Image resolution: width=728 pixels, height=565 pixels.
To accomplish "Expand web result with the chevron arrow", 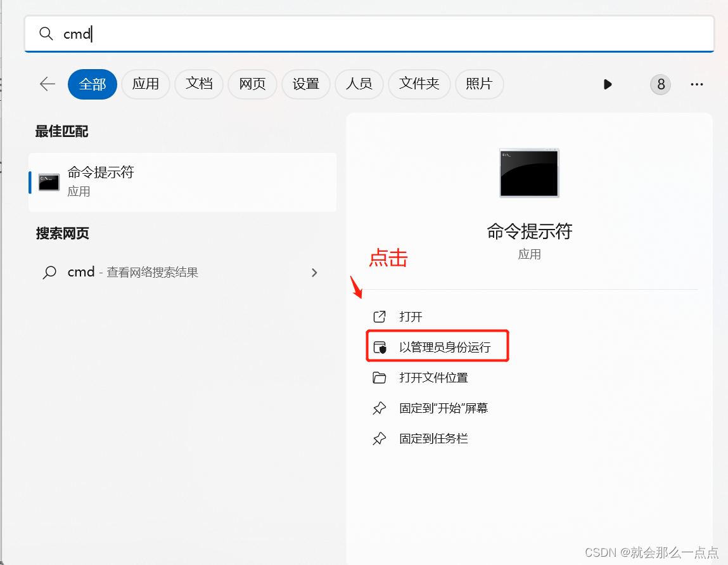I will [x=314, y=273].
